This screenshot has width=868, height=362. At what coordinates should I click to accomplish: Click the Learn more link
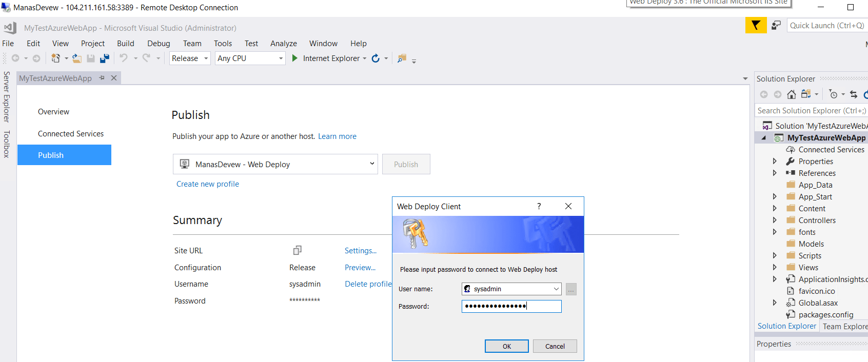pos(337,136)
